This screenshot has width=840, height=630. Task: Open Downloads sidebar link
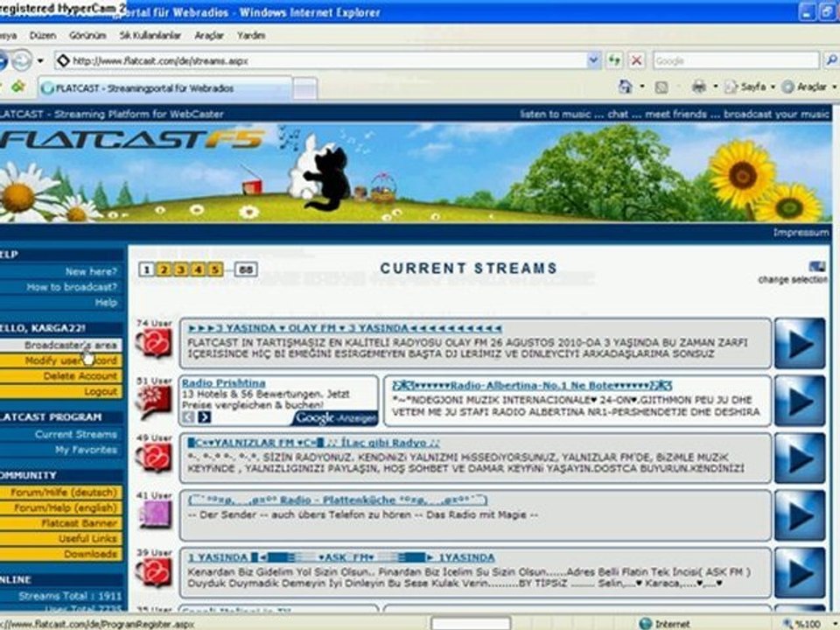[61, 555]
